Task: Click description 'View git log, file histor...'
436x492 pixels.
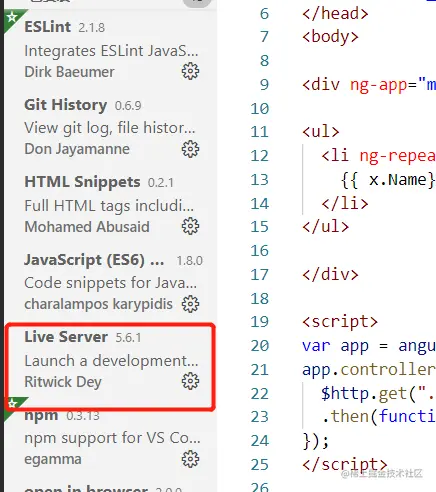Action: click(110, 128)
